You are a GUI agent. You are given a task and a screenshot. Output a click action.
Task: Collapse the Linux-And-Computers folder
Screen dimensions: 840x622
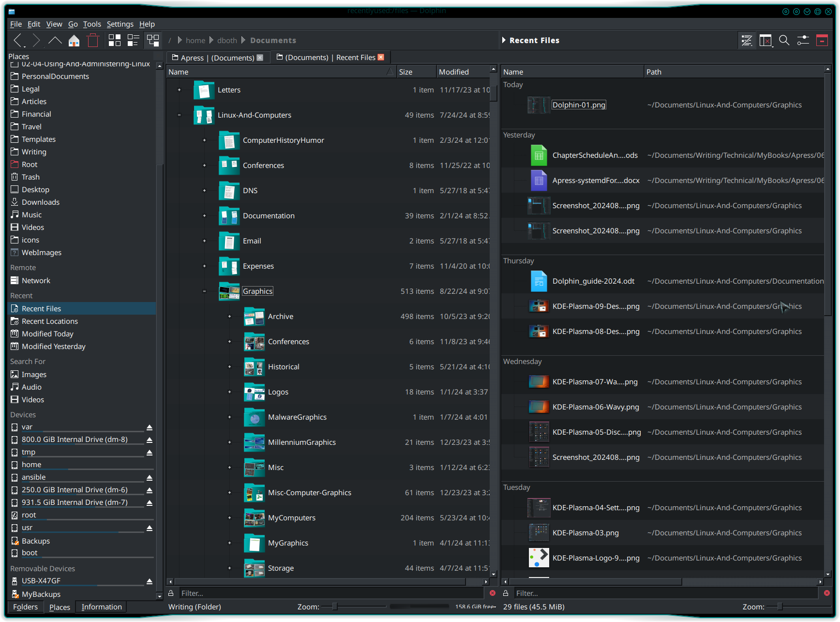coord(179,115)
